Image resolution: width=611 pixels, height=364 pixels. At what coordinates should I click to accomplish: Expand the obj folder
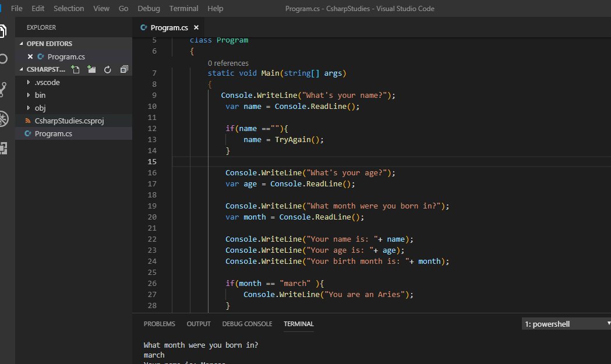(40, 108)
